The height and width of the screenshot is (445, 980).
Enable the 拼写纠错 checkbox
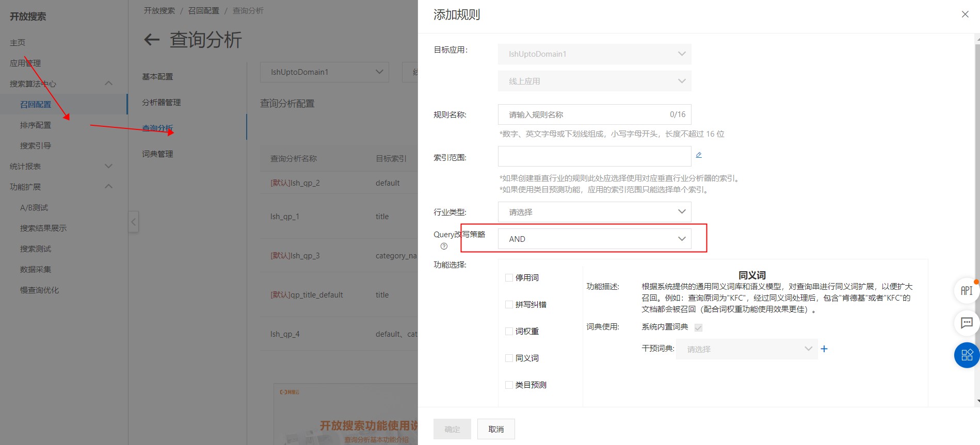point(509,305)
